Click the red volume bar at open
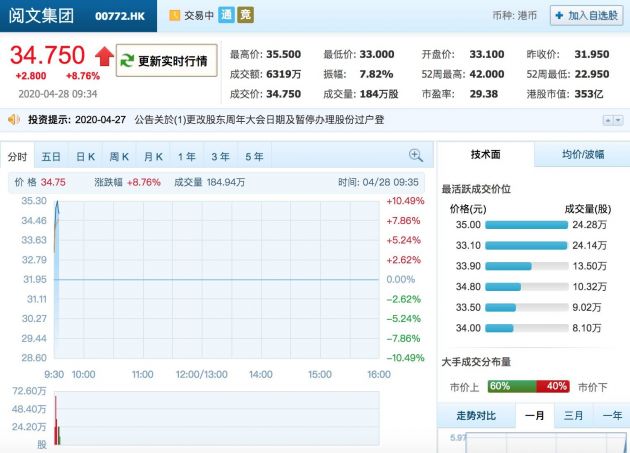This screenshot has width=630, height=453. pos(55,420)
